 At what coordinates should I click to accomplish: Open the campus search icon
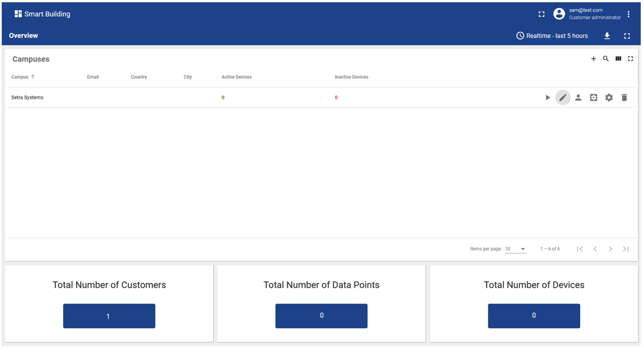pyautogui.click(x=606, y=58)
